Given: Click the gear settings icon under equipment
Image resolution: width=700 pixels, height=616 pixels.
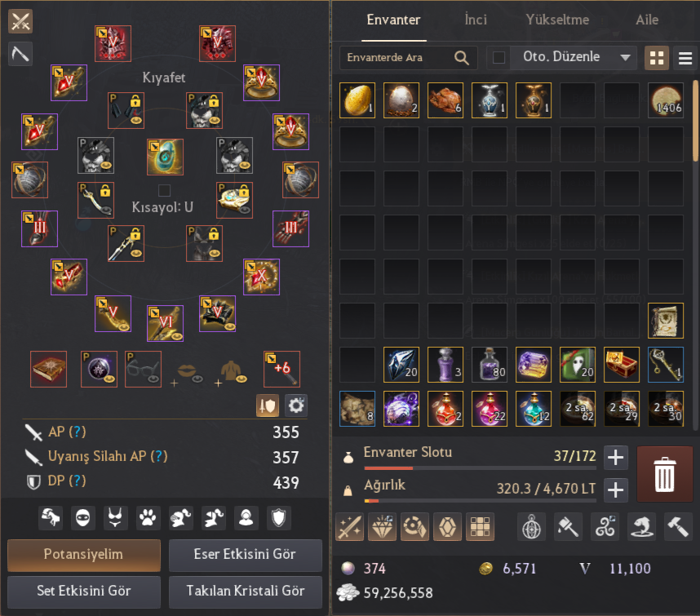Looking at the screenshot, I should coord(296,405).
